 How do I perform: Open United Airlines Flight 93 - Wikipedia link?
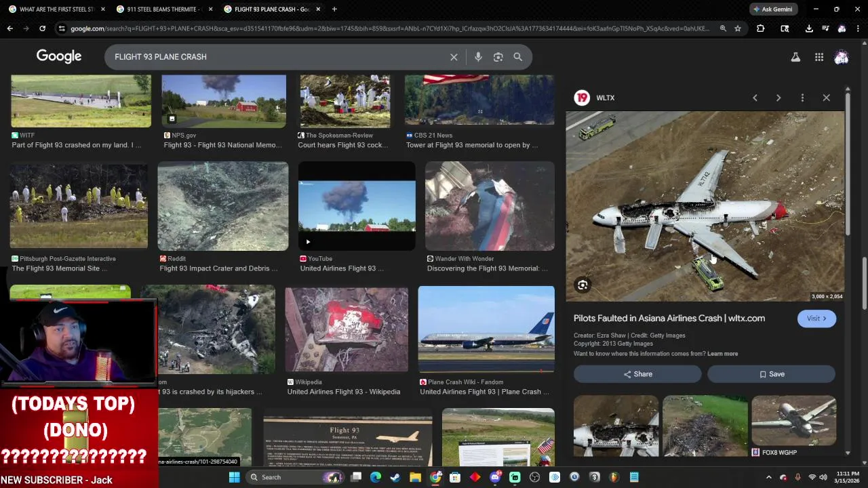click(344, 392)
